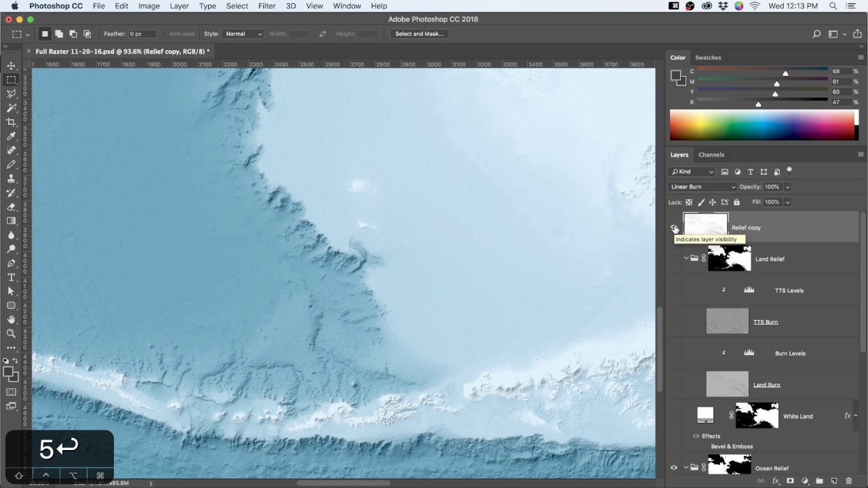Screen dimensions: 868x488
Task: Switch to the Swatches tab
Action: coord(708,58)
